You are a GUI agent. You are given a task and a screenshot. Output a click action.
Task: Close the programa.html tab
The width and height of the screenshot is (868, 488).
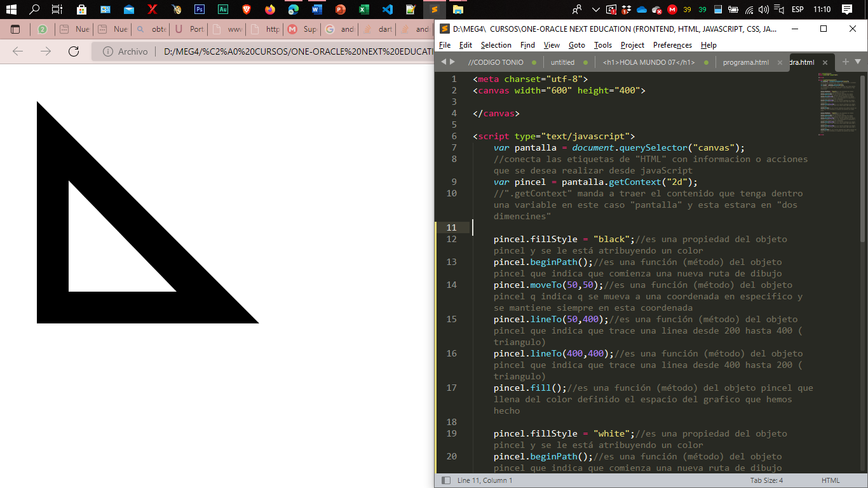[779, 62]
